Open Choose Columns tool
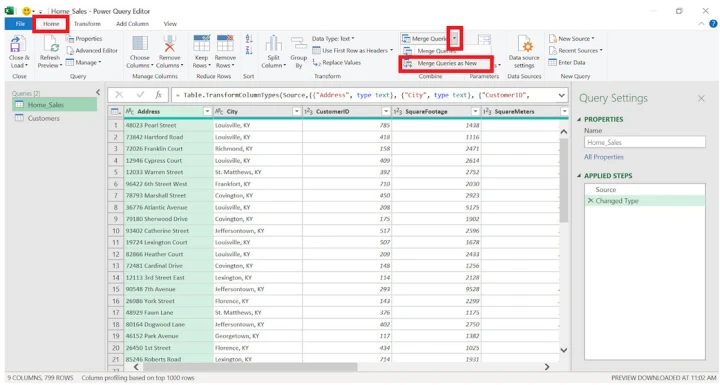 (140, 45)
